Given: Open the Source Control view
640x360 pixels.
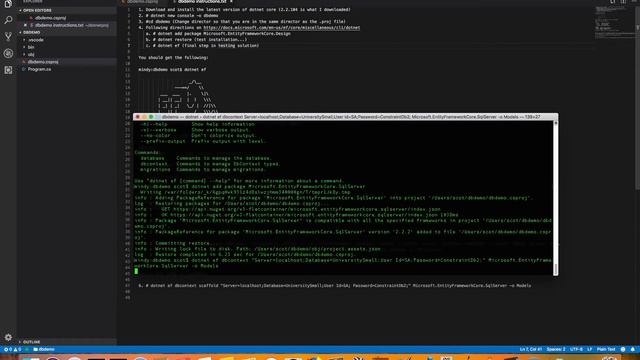Looking at the screenshot, I should [8, 36].
